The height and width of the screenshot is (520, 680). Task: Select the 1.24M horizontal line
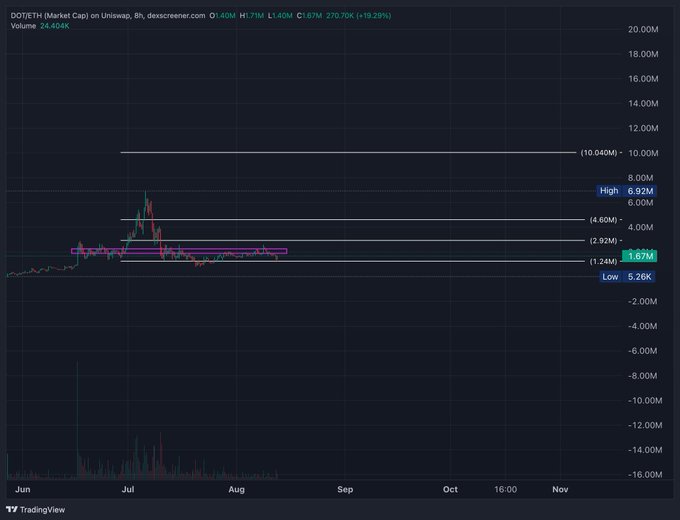coord(353,262)
